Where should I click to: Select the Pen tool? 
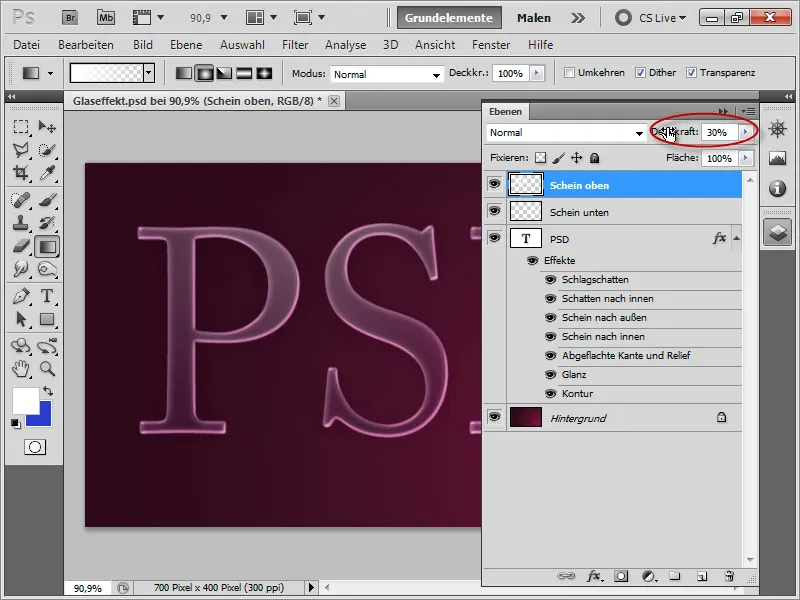point(21,296)
